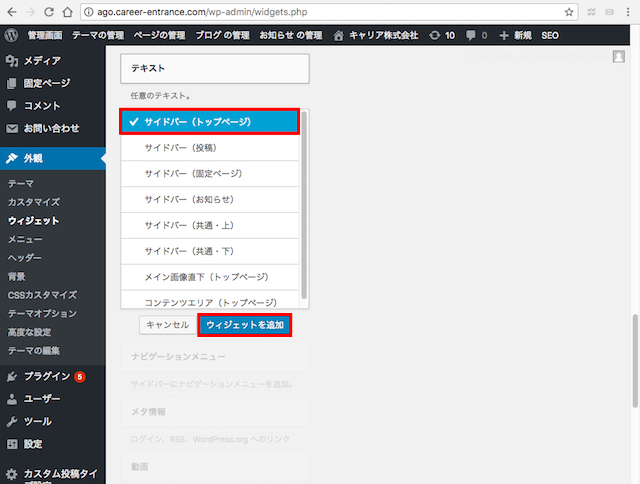Open comments bubble icon in admin bar
This screenshot has width=640, height=484.
(471, 36)
